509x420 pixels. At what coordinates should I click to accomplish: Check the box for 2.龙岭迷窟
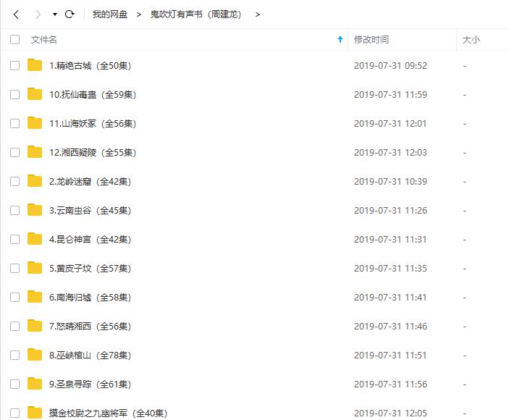(x=15, y=182)
